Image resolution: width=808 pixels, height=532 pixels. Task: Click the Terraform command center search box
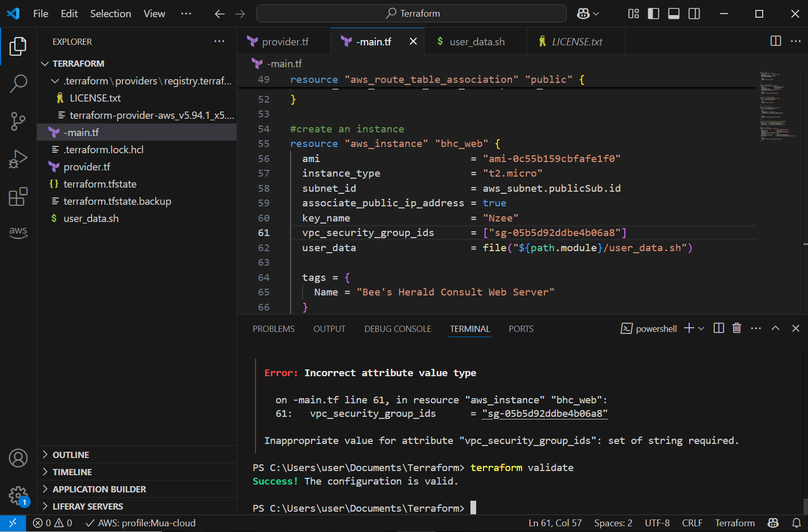(412, 14)
